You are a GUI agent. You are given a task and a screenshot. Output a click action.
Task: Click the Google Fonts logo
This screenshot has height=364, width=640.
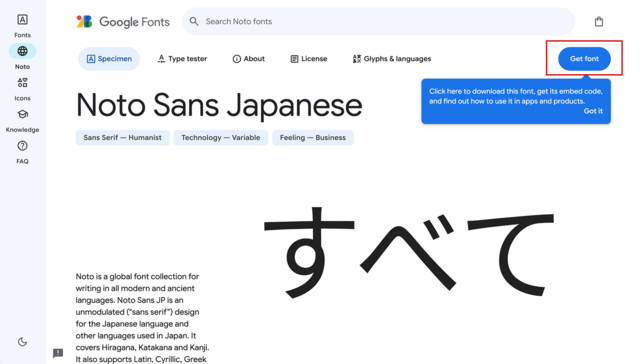pos(123,22)
